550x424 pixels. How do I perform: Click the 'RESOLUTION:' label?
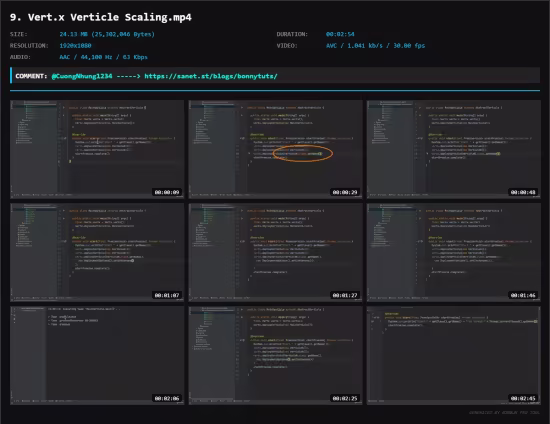click(x=29, y=46)
